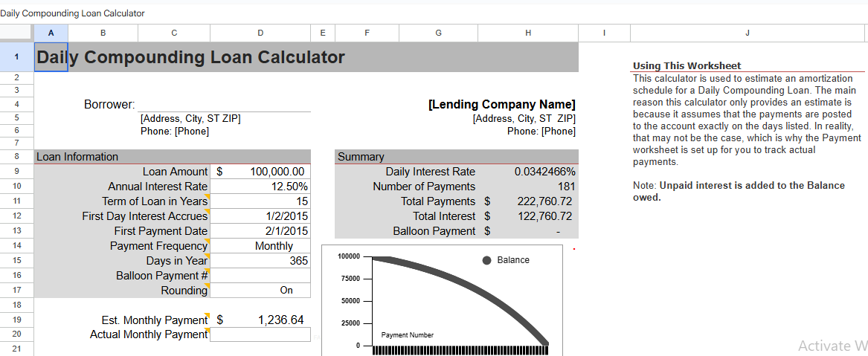Screen dimensions: 868x356
Task: Click [Lending Company Name] cell
Action: click(501, 105)
